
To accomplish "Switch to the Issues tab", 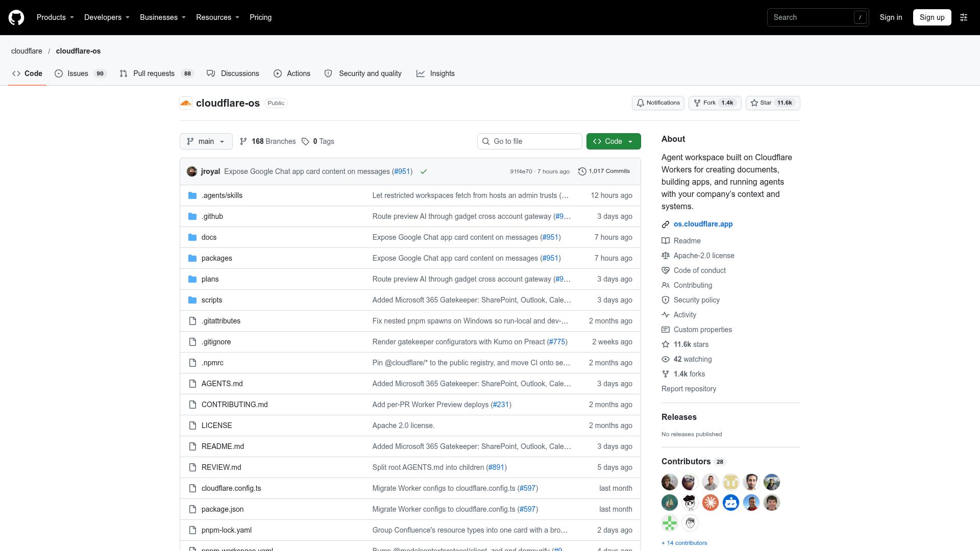I will 80,73.
